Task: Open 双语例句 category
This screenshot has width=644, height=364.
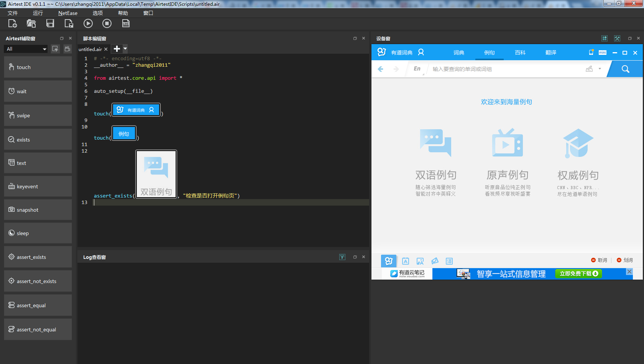Action: (436, 163)
